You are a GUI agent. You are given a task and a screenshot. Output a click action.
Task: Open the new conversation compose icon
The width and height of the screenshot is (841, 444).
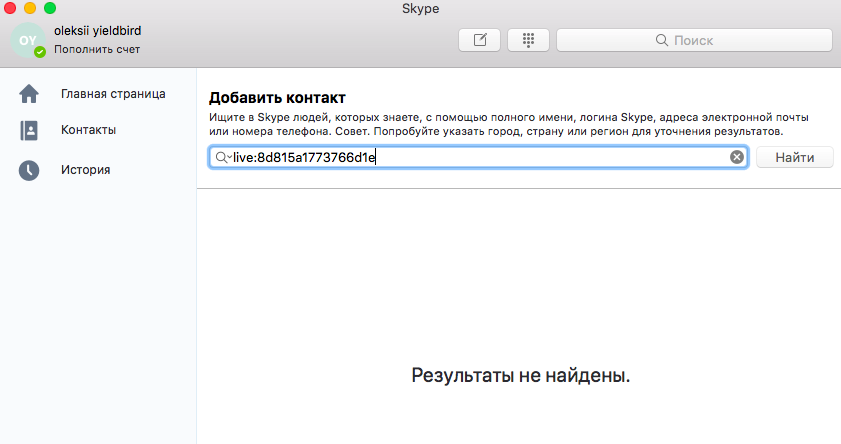pyautogui.click(x=479, y=40)
